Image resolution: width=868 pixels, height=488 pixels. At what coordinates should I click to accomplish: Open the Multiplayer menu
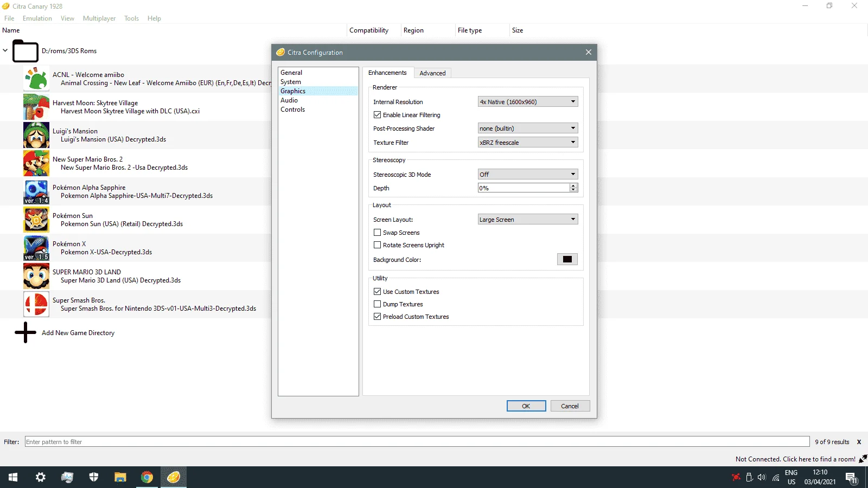(99, 18)
